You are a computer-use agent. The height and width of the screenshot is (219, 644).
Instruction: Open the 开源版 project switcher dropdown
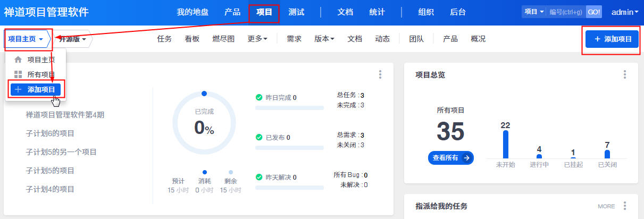pos(73,39)
